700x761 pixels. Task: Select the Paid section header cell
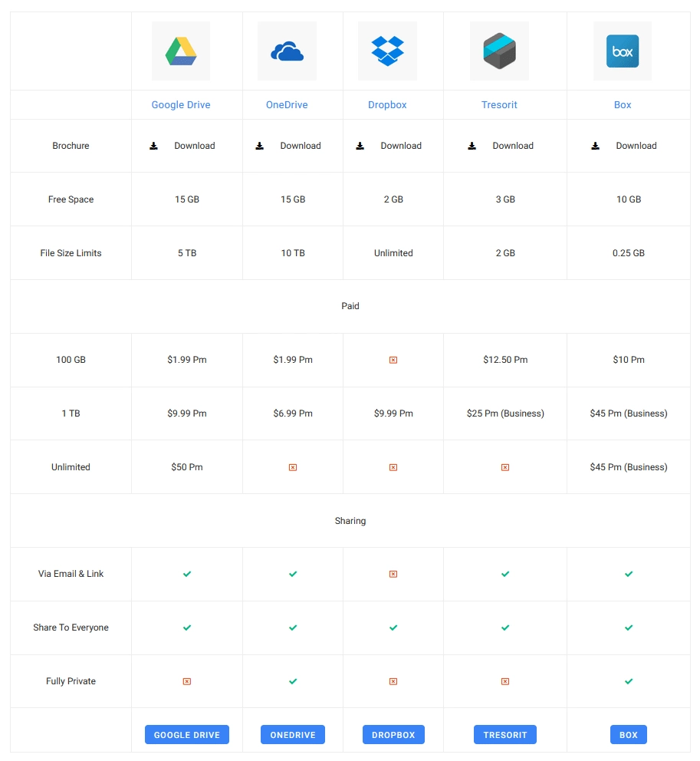(350, 305)
